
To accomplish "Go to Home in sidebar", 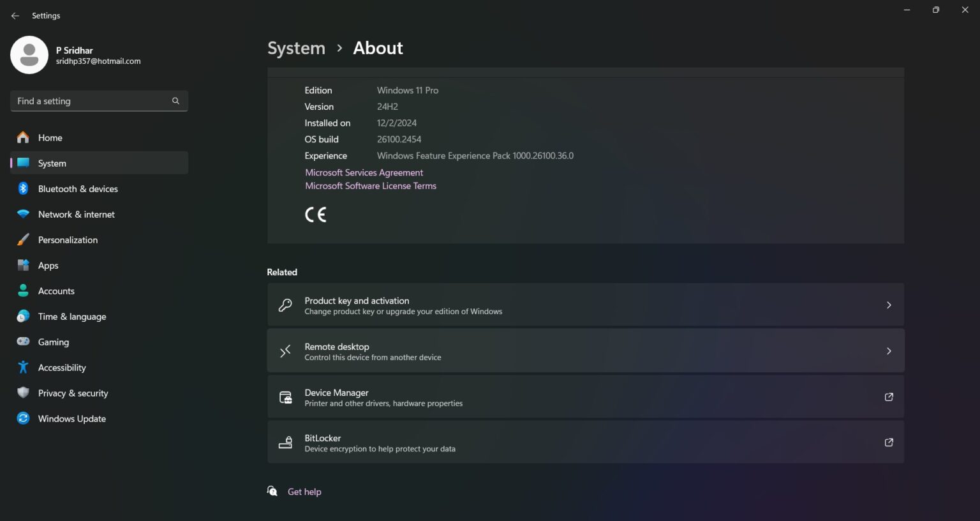I will coord(50,138).
